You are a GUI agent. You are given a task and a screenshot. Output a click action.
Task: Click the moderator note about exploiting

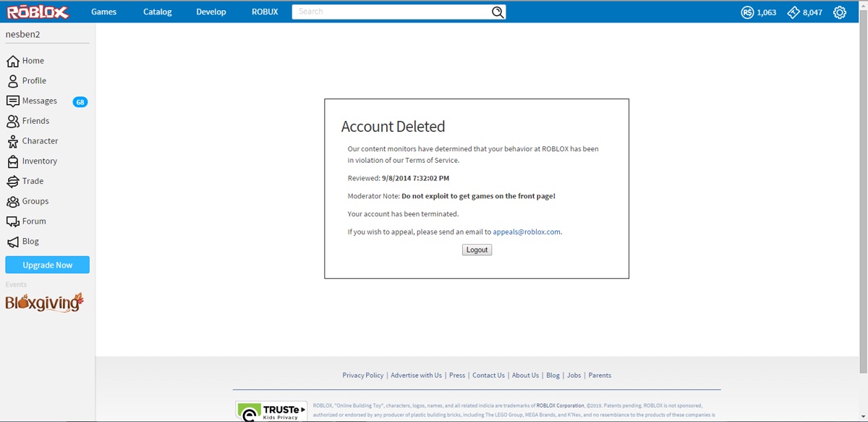[x=478, y=196]
